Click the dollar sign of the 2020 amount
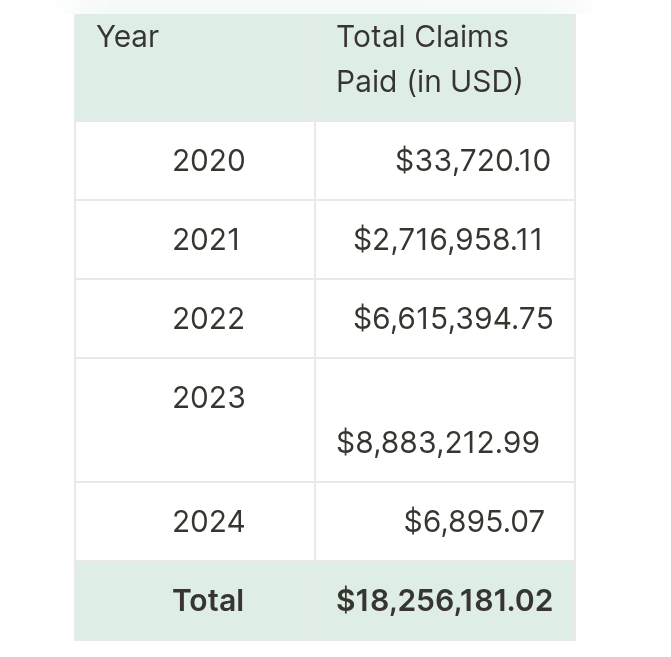Image resolution: width=671 pixels, height=657 pixels. (404, 161)
